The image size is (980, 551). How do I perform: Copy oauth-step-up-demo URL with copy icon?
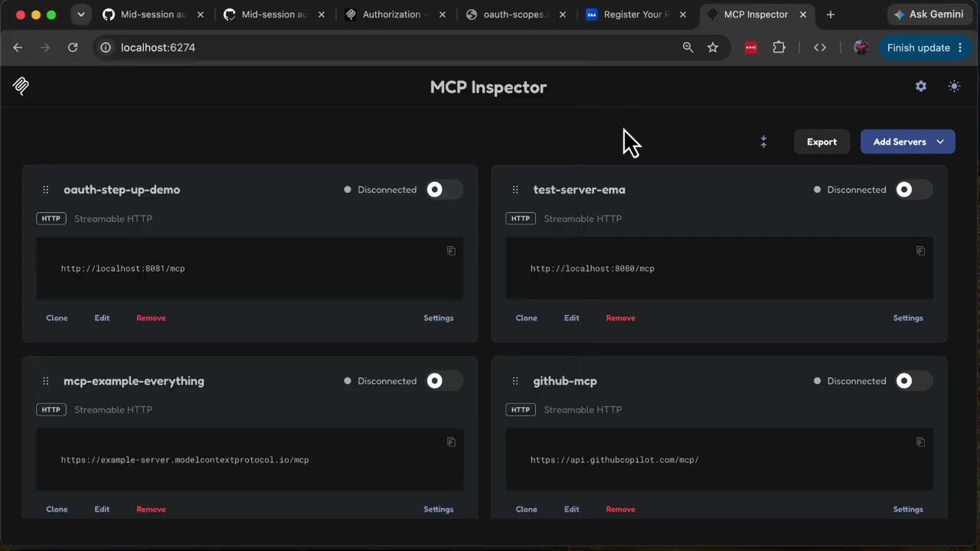(451, 251)
